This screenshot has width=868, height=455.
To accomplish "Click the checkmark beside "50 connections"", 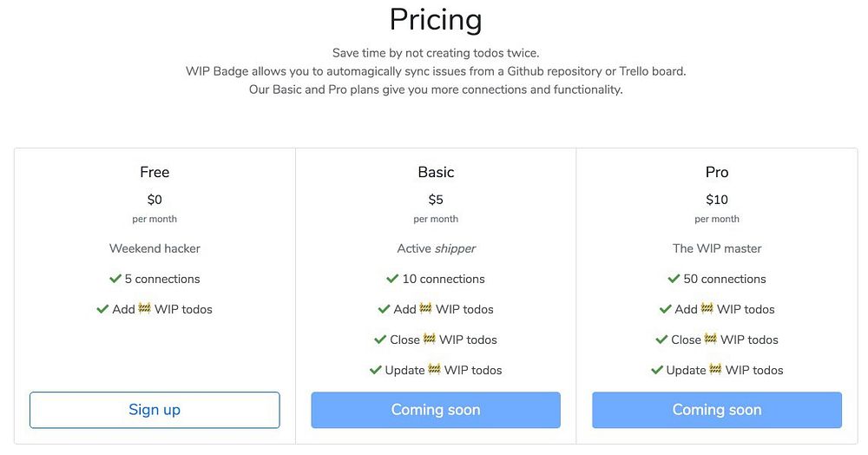I will [674, 279].
